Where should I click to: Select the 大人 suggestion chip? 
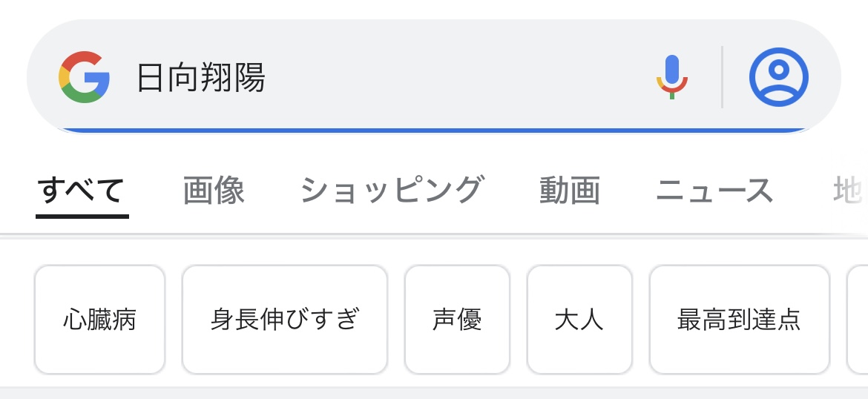(579, 320)
